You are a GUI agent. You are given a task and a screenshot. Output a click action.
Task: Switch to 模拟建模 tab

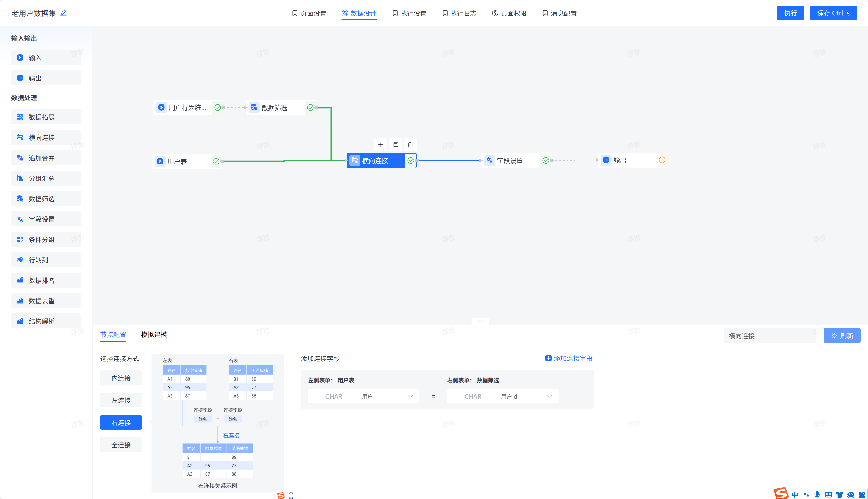click(154, 335)
